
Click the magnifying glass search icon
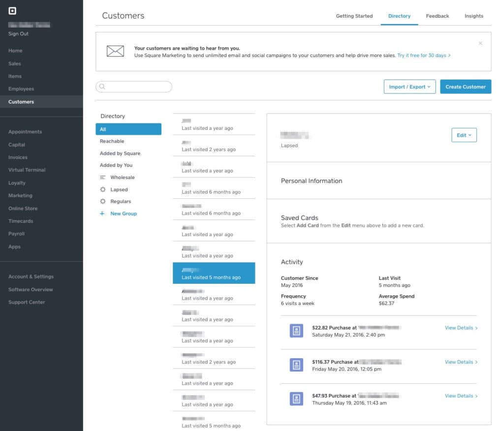(x=102, y=87)
